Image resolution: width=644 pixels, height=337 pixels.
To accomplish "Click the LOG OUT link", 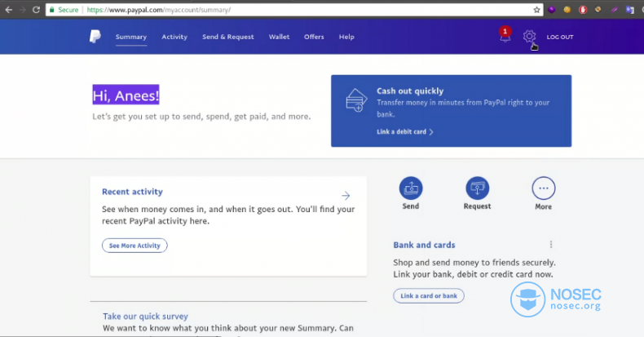I will [x=560, y=37].
